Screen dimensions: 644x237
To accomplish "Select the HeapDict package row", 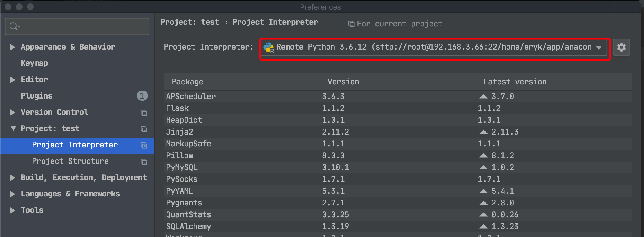I will [x=398, y=120].
